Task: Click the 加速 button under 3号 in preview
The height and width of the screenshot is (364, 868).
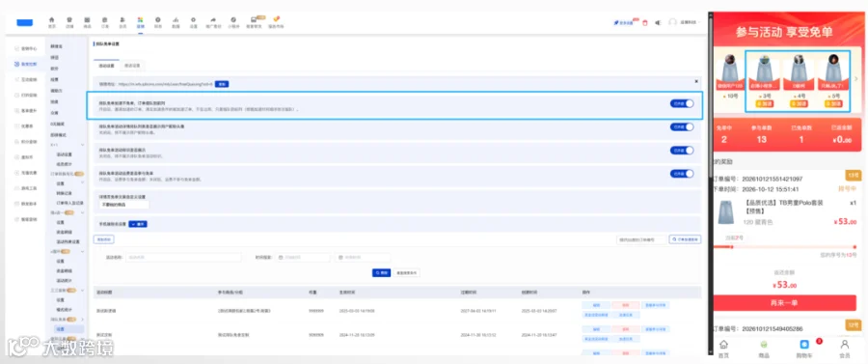Action: (x=764, y=103)
